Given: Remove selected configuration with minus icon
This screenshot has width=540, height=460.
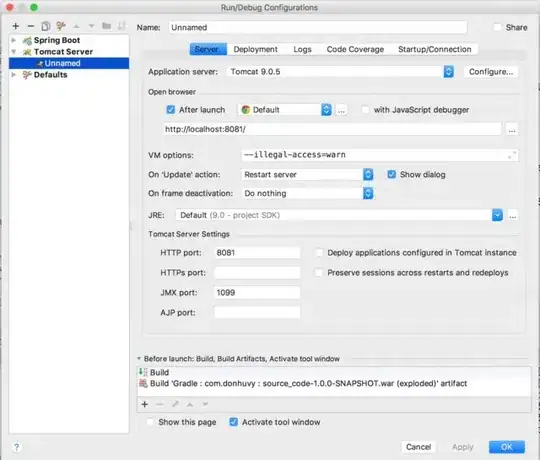Looking at the screenshot, I should tap(31, 26).
